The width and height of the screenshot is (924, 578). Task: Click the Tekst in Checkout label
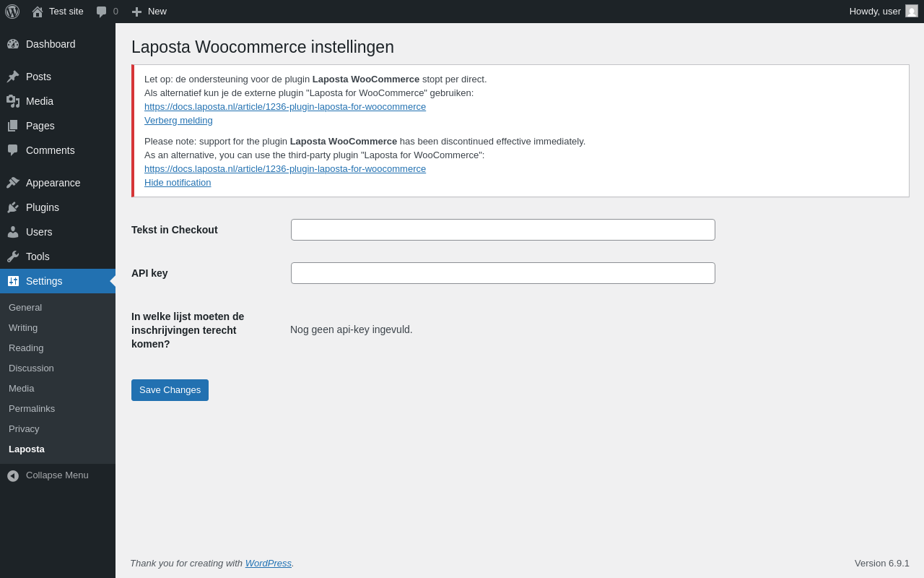point(175,230)
